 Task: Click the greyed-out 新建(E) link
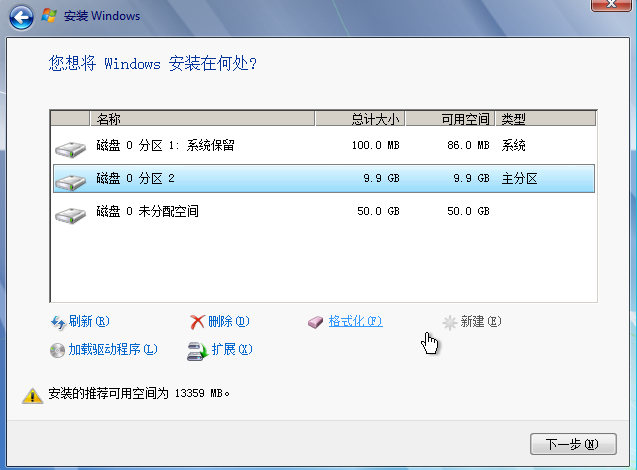tap(481, 321)
